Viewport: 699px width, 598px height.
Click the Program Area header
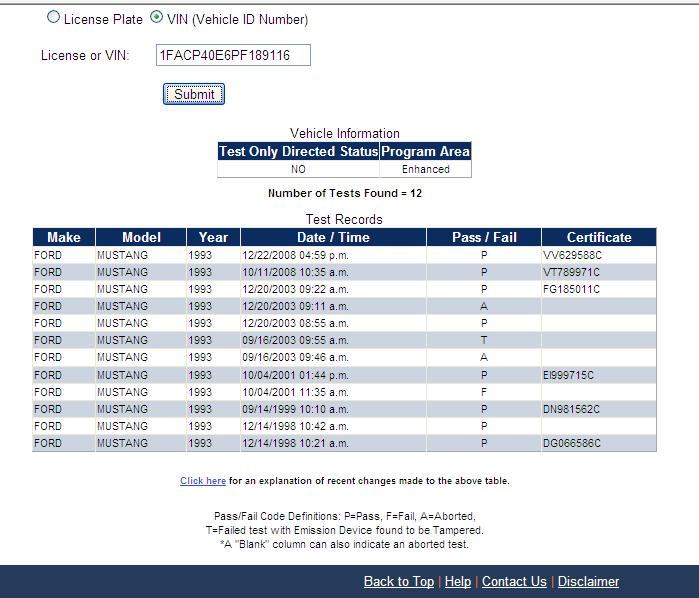pyautogui.click(x=426, y=152)
